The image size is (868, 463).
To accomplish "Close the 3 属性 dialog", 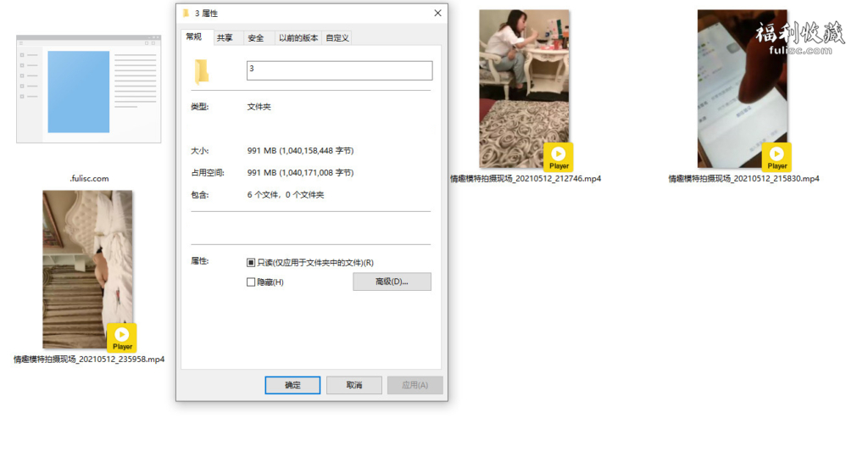I will pos(437,13).
